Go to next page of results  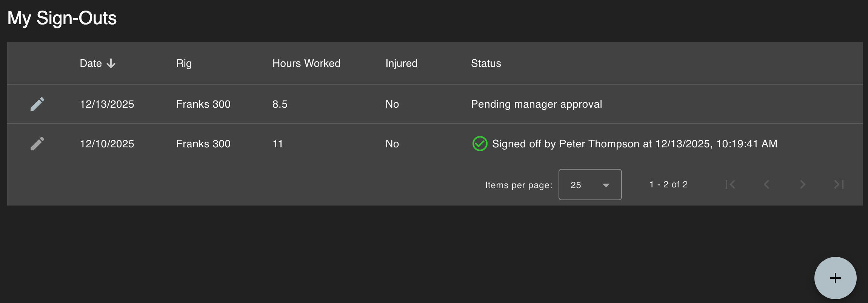(803, 184)
